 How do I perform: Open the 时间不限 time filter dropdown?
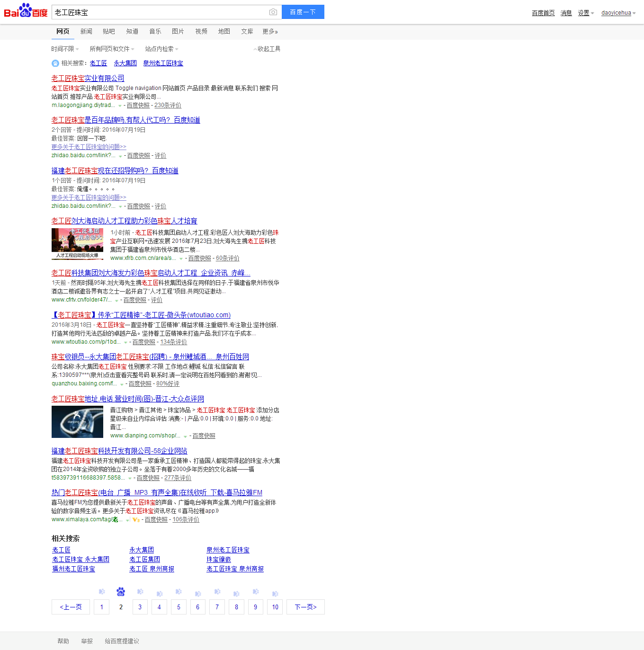tap(65, 49)
